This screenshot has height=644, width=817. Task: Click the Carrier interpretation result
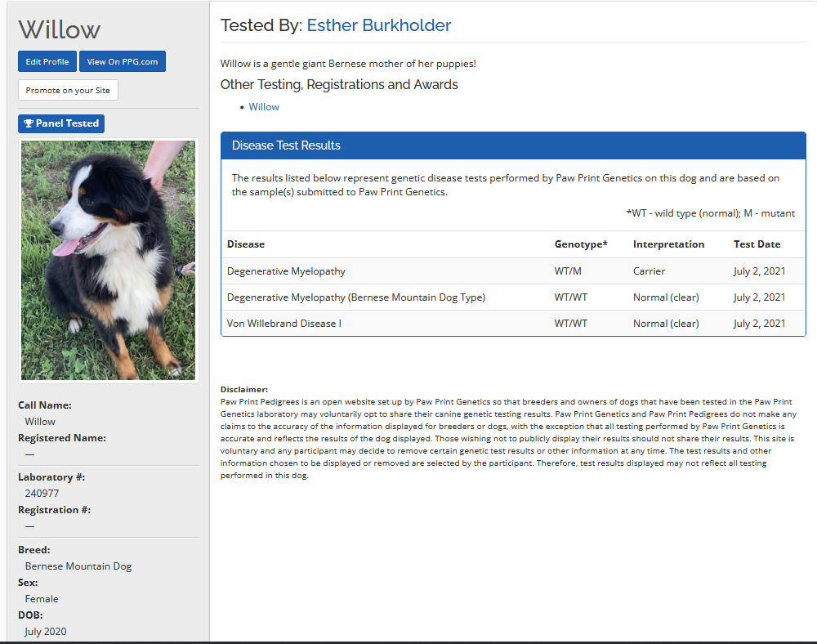650,271
